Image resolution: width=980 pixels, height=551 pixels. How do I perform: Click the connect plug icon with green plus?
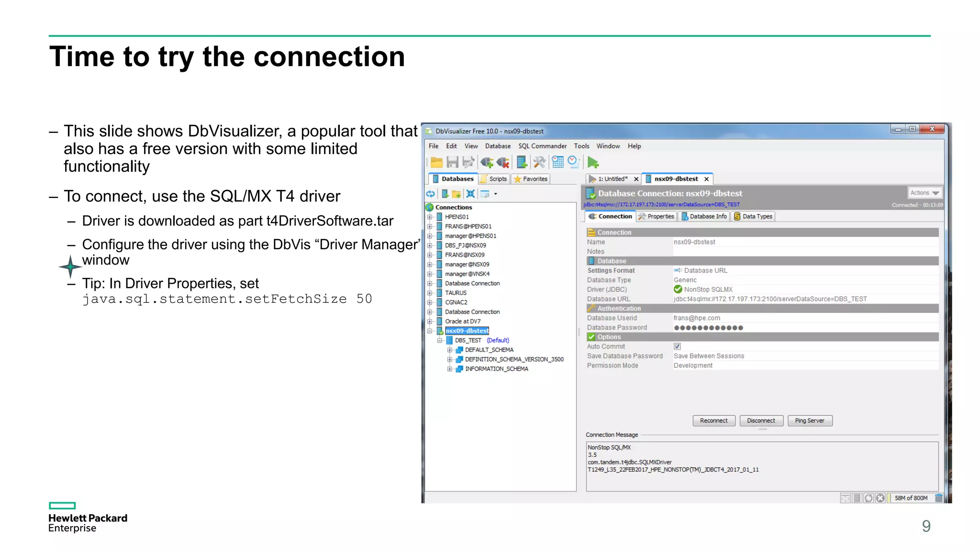point(487,163)
